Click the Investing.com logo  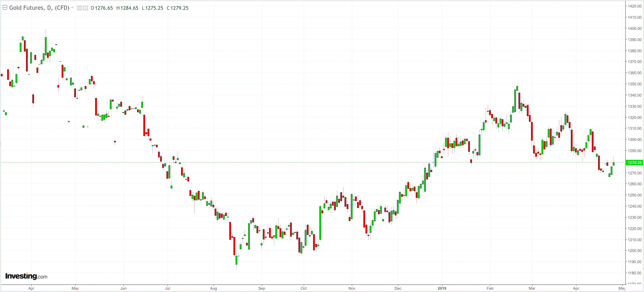click(x=26, y=276)
